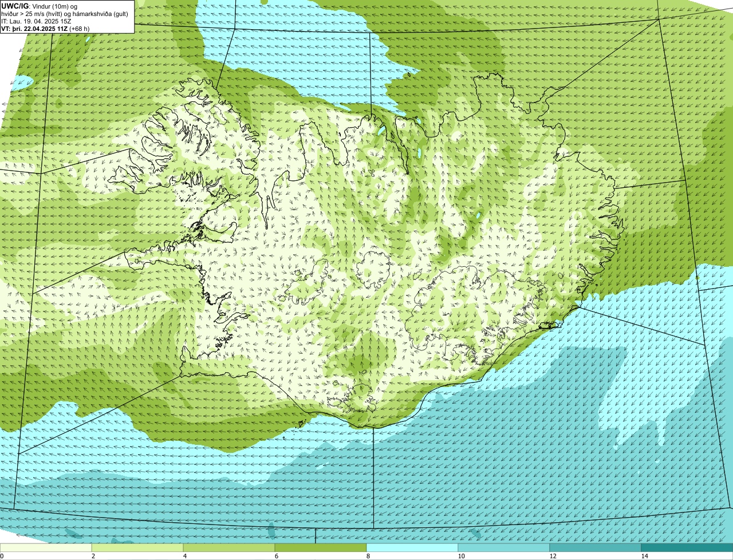Click the medium green 4–6 legend segment
The width and height of the screenshot is (733, 560).
[229, 547]
